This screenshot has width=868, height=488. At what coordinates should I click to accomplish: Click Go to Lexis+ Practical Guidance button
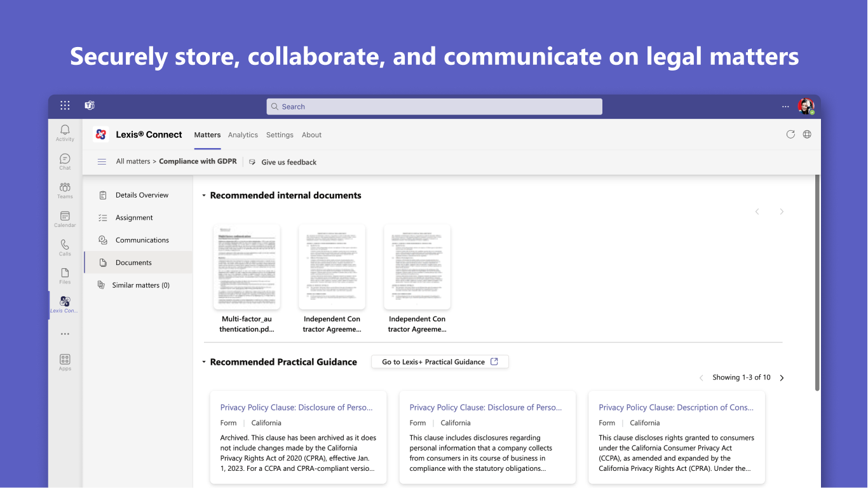coord(440,362)
